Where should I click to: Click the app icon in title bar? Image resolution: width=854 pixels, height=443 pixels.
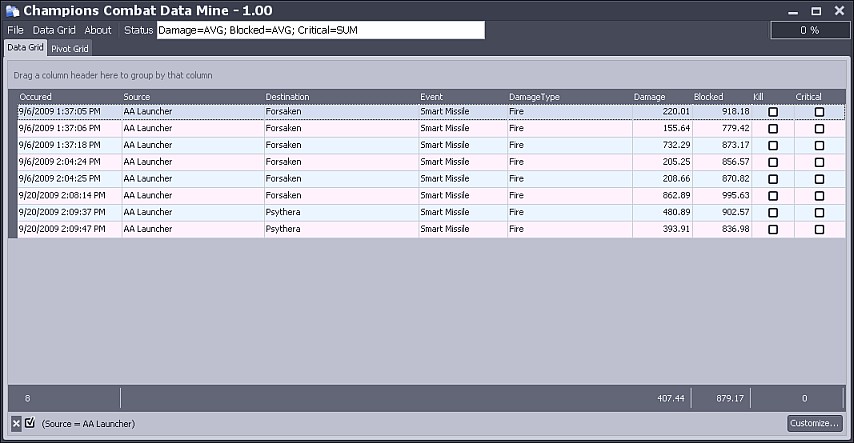point(12,10)
